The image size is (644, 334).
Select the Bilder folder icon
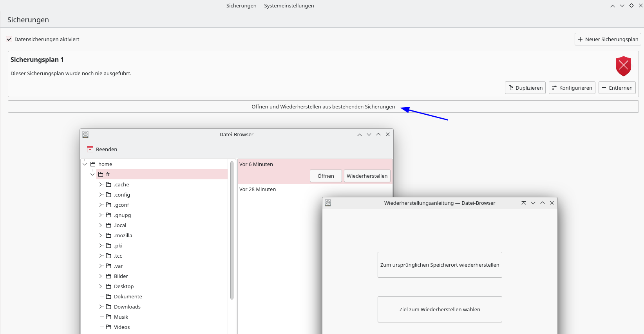[x=109, y=276]
